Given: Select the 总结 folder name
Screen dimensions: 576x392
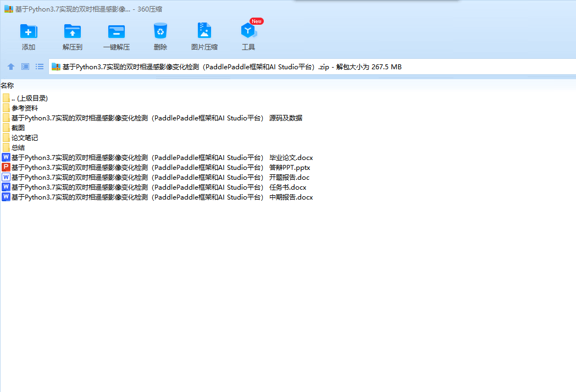Looking at the screenshot, I should 18,148.
